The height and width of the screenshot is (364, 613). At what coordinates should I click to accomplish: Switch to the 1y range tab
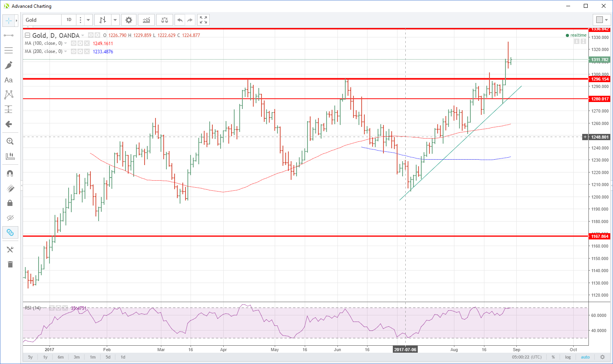tap(45, 357)
